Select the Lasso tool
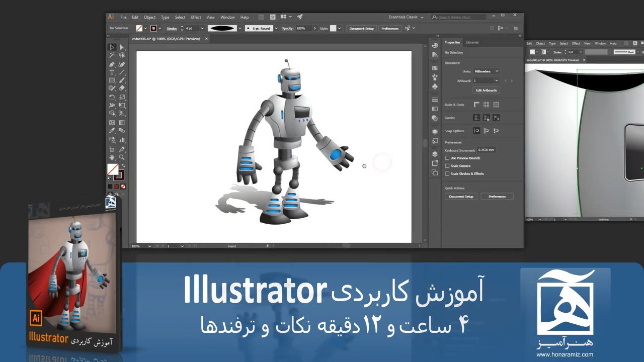The image size is (644, 362). pyautogui.click(x=122, y=55)
